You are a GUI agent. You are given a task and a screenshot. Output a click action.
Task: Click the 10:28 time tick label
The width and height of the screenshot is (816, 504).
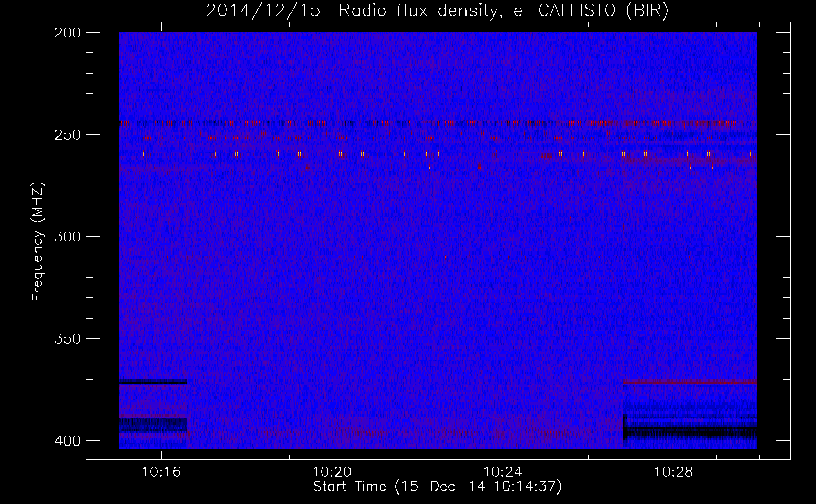point(674,472)
